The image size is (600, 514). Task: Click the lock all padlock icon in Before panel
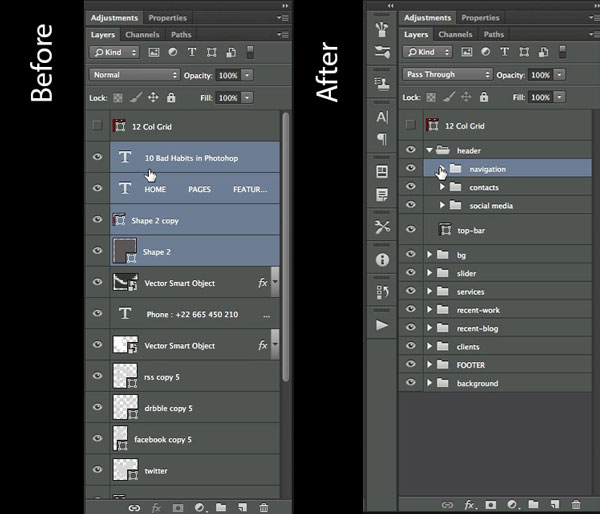171,98
